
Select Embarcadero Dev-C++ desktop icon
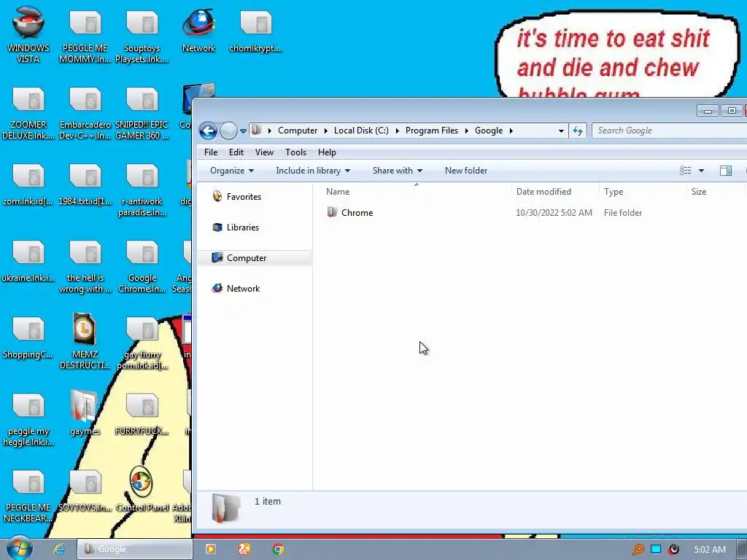pyautogui.click(x=85, y=112)
